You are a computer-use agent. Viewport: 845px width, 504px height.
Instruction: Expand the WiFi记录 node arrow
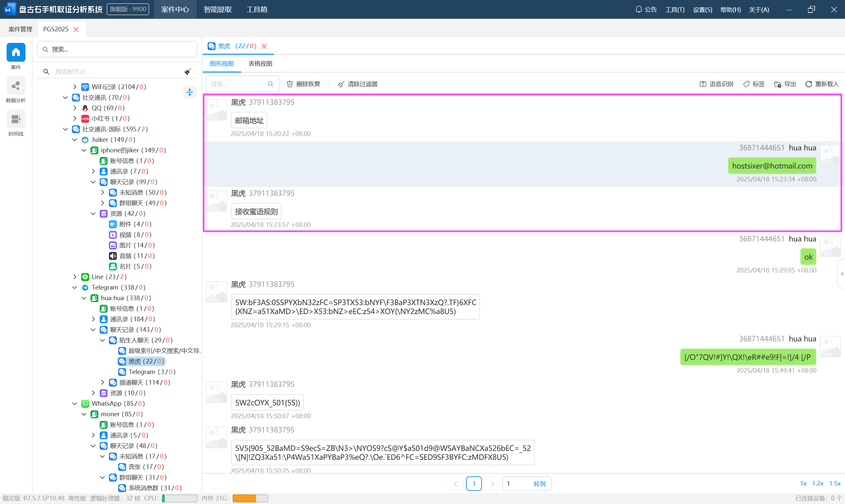click(75, 87)
